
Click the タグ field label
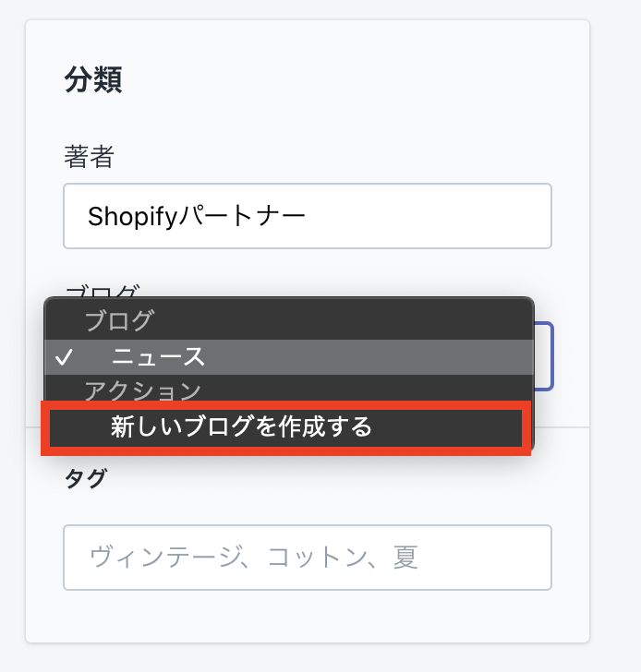click(x=85, y=478)
